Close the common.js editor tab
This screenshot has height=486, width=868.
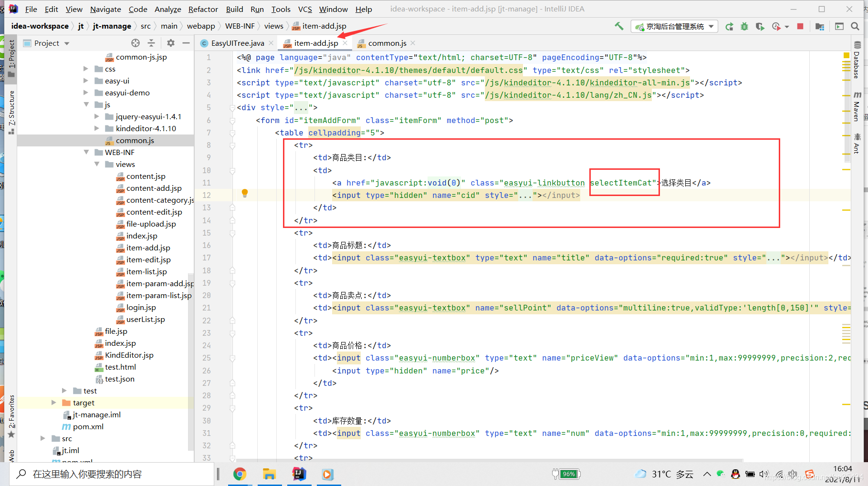click(413, 43)
